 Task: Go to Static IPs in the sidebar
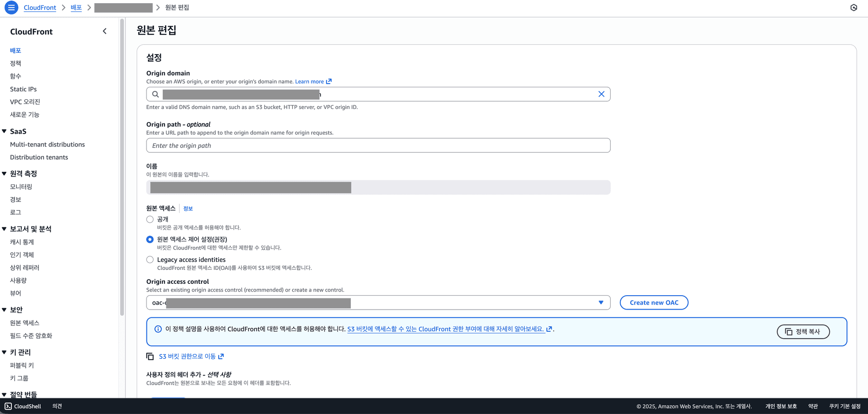tap(24, 89)
